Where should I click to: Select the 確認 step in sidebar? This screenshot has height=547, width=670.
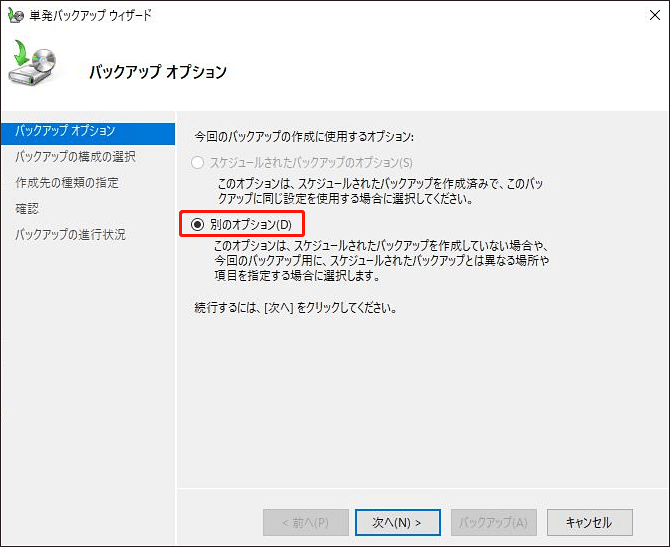point(27,209)
